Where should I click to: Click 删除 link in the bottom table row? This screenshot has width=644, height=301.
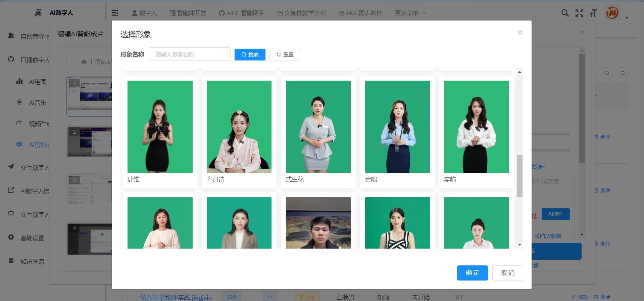pyautogui.click(x=602, y=297)
